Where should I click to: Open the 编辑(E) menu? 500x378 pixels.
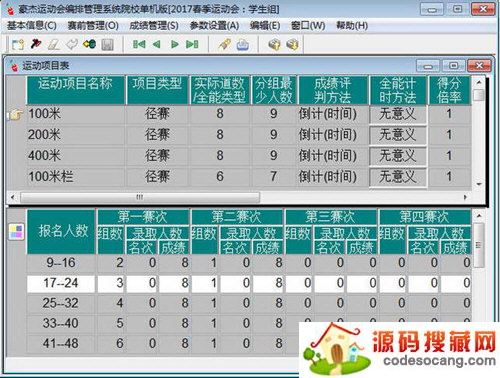(x=265, y=26)
